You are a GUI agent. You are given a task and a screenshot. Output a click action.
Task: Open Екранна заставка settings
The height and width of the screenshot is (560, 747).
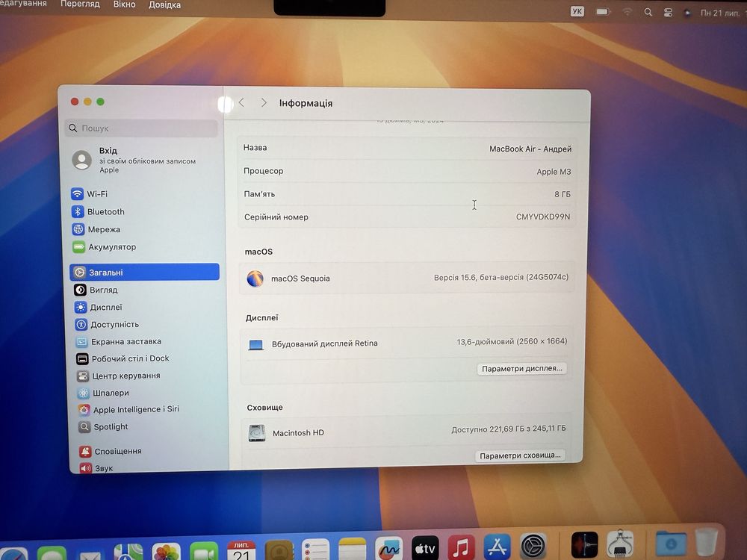click(119, 341)
